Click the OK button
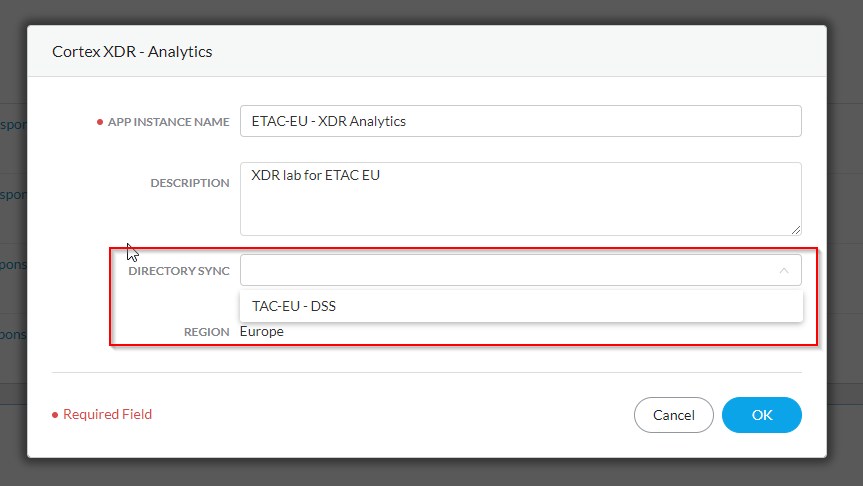 [x=761, y=415]
